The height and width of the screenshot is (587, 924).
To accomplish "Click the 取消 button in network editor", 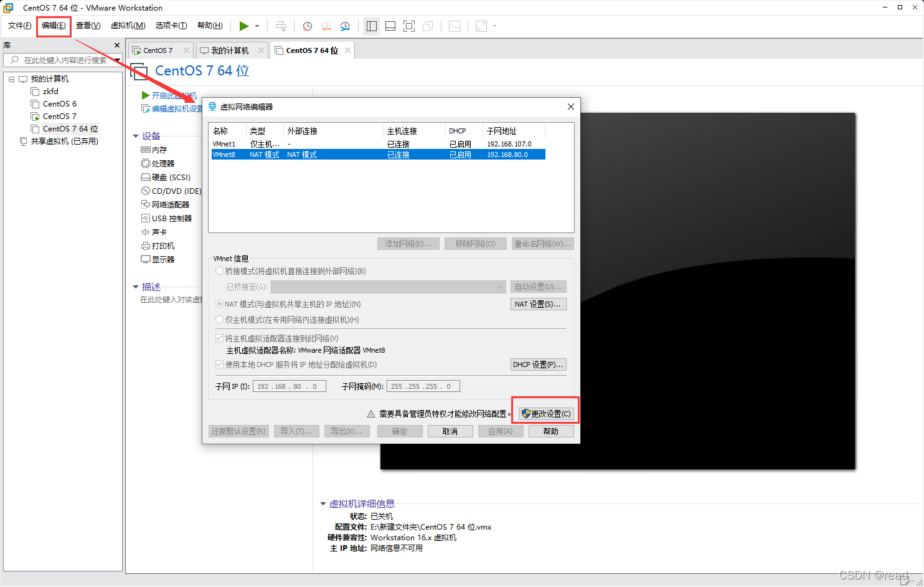I will tap(450, 431).
